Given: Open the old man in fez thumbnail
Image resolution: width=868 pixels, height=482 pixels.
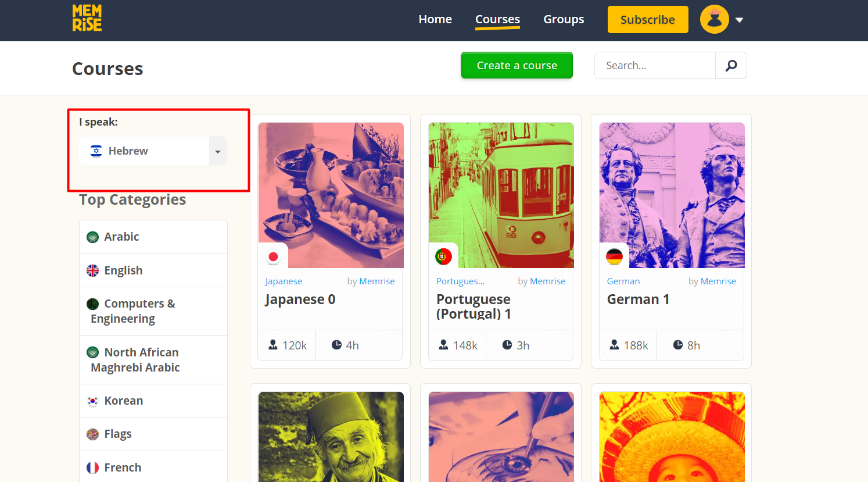Looking at the screenshot, I should (x=331, y=437).
